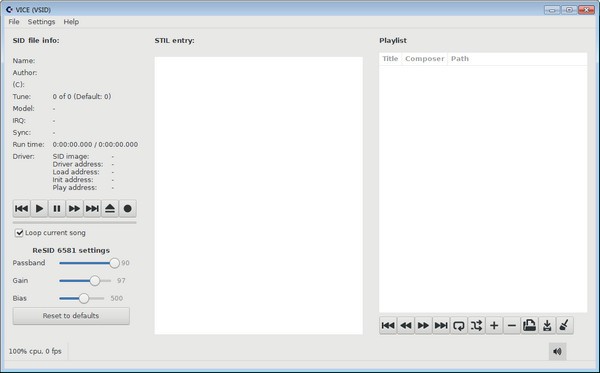The image size is (600, 373).
Task: Skip to next subtune in SID controls
Action: 92,208
